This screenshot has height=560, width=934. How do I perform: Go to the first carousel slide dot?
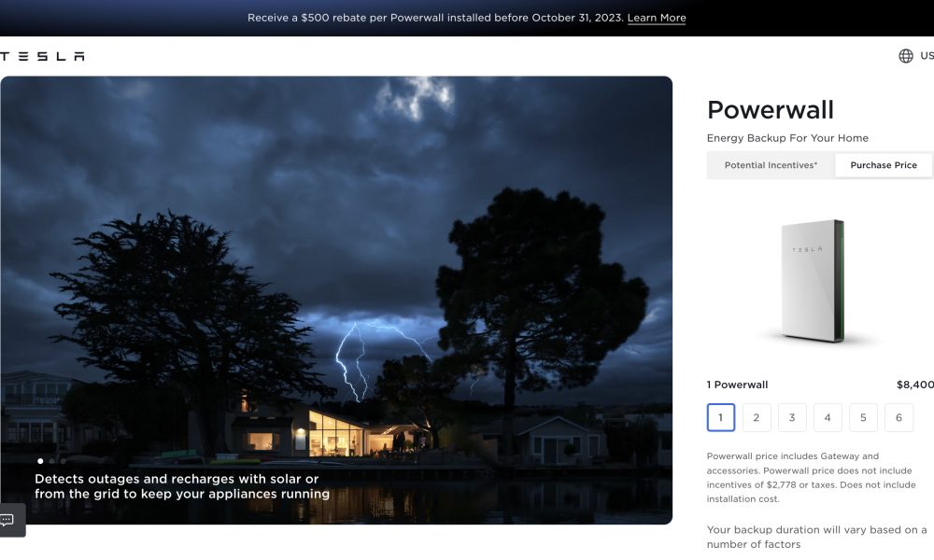[x=40, y=461]
